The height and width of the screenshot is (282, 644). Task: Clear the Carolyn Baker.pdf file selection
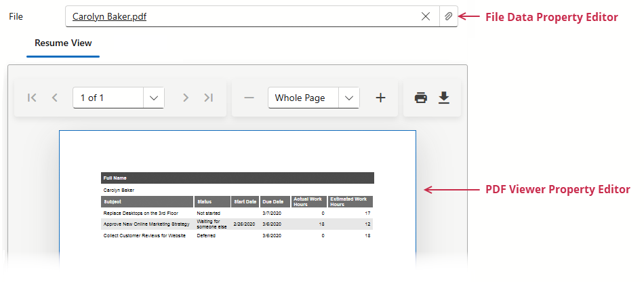(426, 16)
